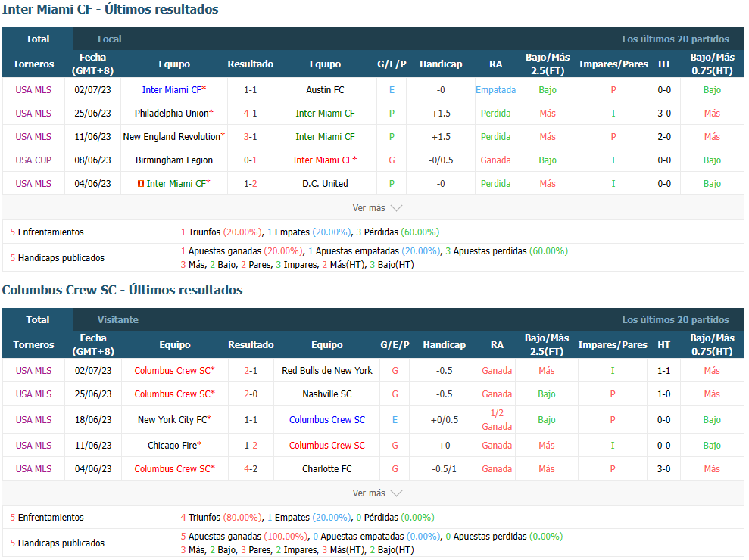The image size is (749, 560).
Task: Click USA CUP tournament in 08/06/23 row
Action: 33,160
